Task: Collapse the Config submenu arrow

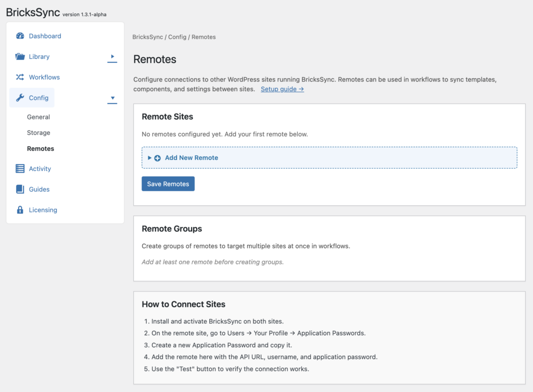Action: [112, 98]
